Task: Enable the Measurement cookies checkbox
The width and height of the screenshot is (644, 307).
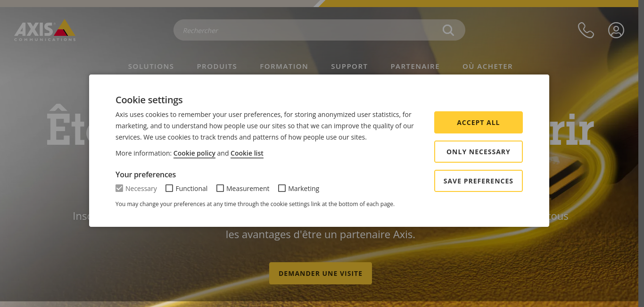Action: point(220,188)
